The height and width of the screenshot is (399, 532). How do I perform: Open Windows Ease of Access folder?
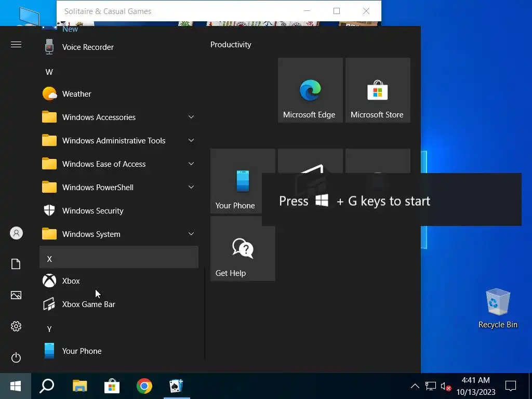(119, 164)
